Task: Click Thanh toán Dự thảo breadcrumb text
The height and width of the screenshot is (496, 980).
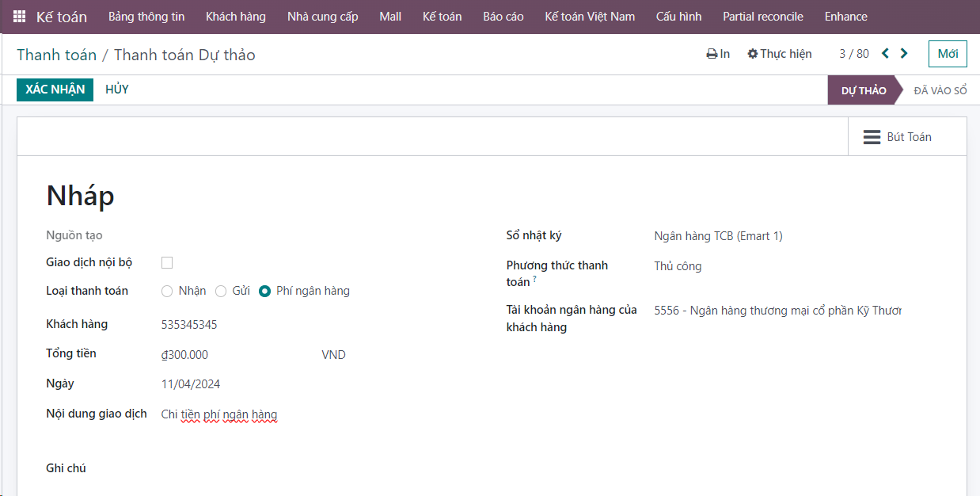Action: (x=184, y=55)
